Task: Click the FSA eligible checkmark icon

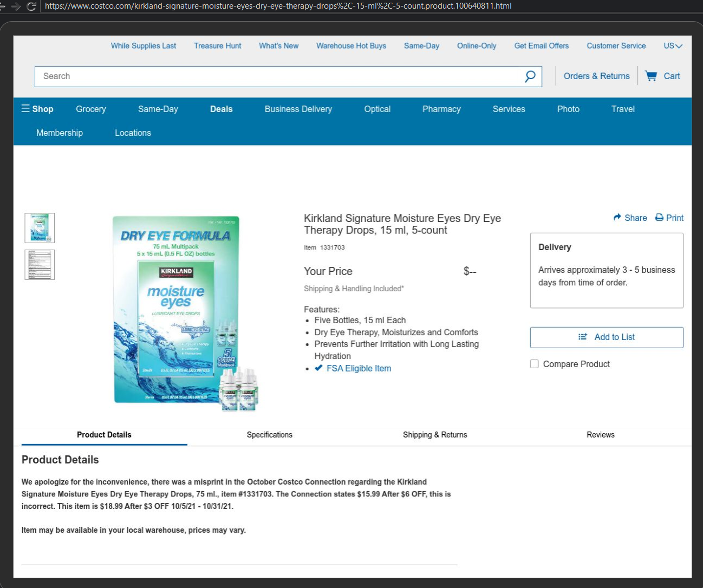Action: pos(318,368)
